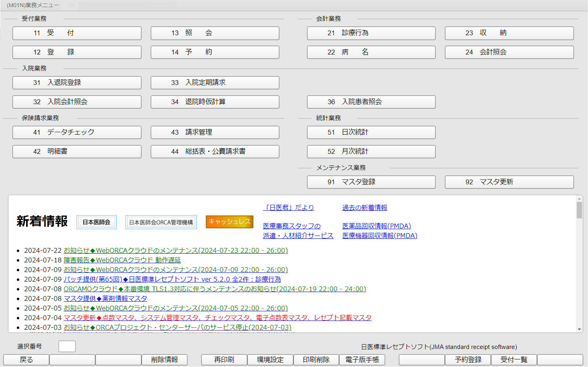
Task: Open the 受付一覧 list
Action: point(514,360)
